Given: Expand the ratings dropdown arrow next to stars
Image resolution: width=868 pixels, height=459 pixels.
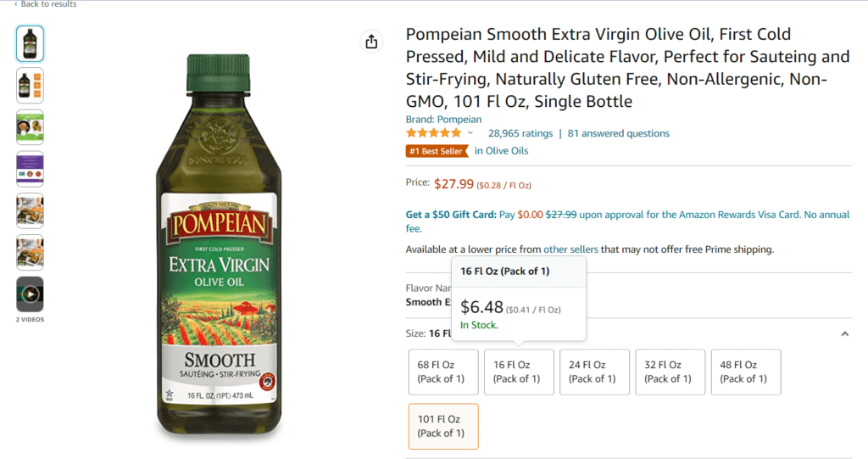Looking at the screenshot, I should tap(470, 133).
